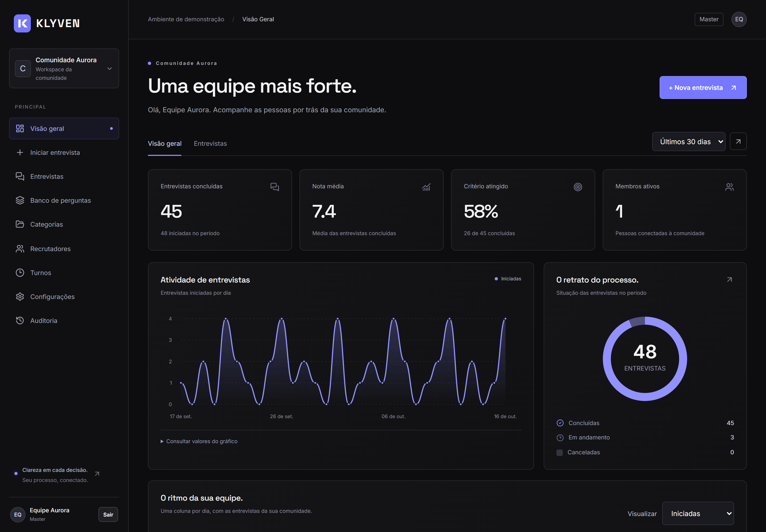Click the + Nova entrevista button
Viewport: 766px width, 532px height.
tap(703, 88)
